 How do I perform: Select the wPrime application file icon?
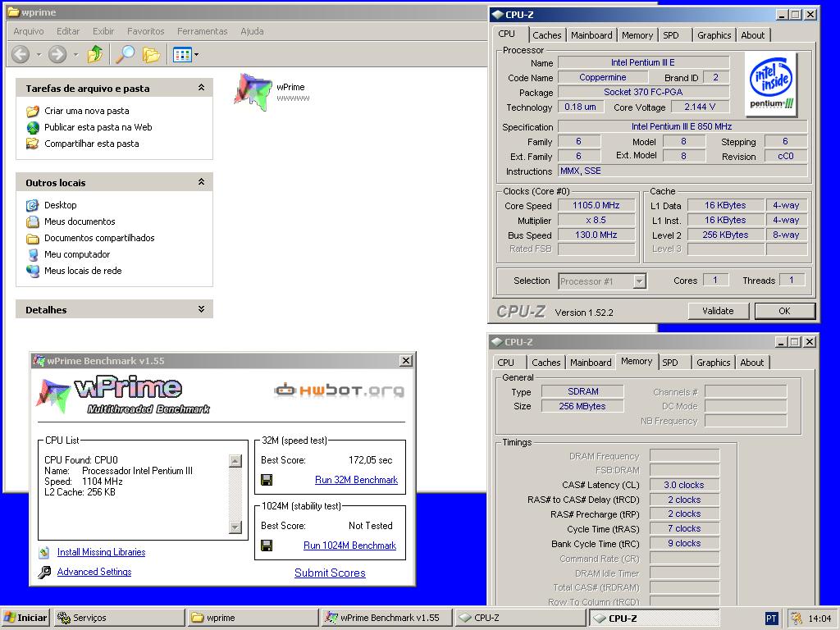(x=253, y=92)
